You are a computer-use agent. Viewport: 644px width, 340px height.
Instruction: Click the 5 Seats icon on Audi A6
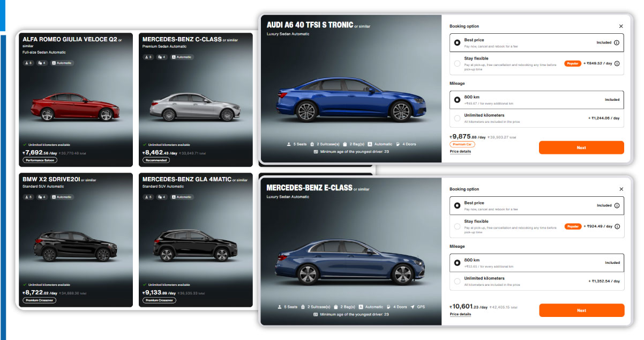288,144
